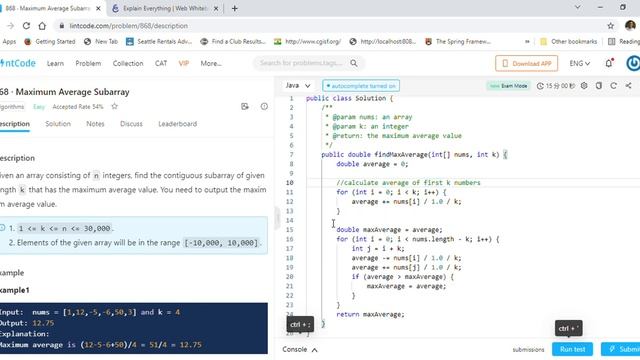Close the Explain Everything tab
The image size is (640, 360).
click(216, 8)
